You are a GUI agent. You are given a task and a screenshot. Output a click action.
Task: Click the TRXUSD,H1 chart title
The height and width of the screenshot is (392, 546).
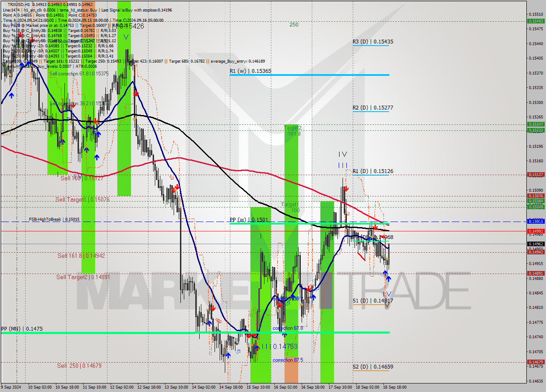coord(19,5)
